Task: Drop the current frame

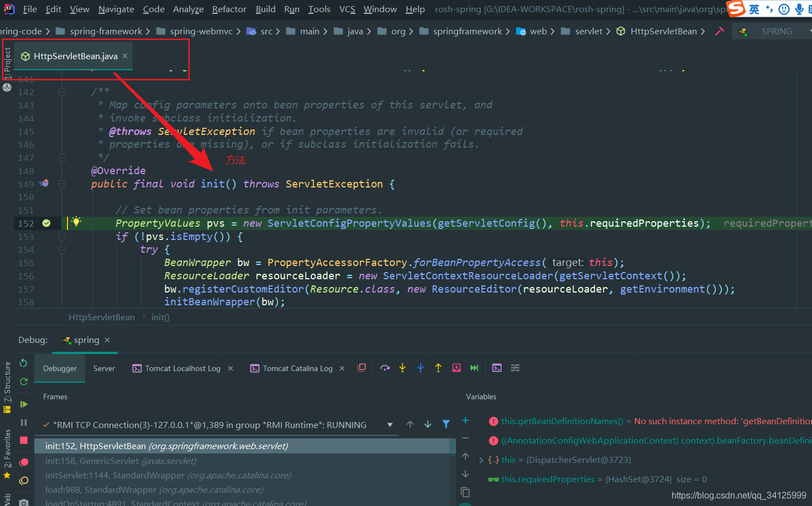Action: click(x=457, y=368)
